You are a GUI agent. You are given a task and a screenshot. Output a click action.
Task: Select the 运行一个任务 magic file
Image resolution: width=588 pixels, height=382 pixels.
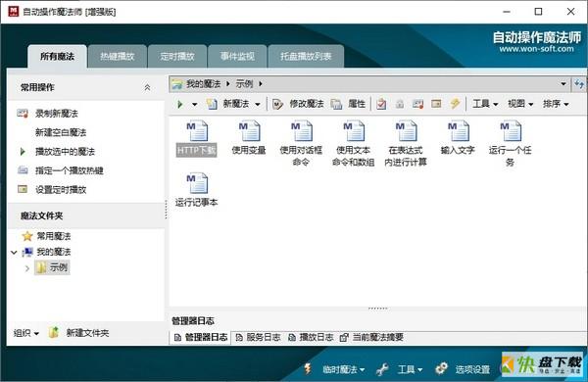510,144
